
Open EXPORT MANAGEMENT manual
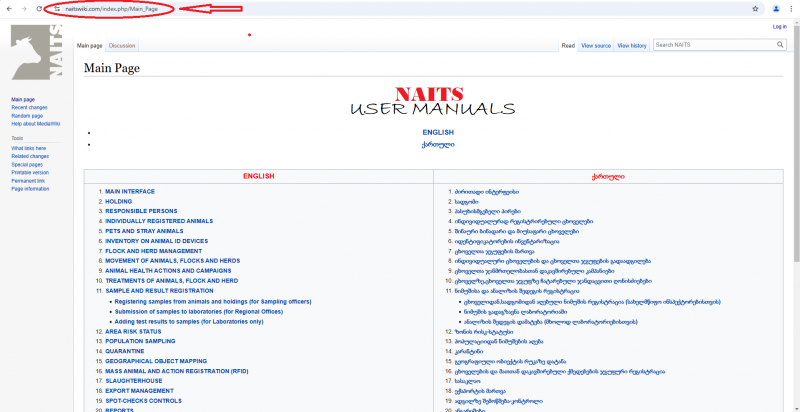(x=139, y=391)
